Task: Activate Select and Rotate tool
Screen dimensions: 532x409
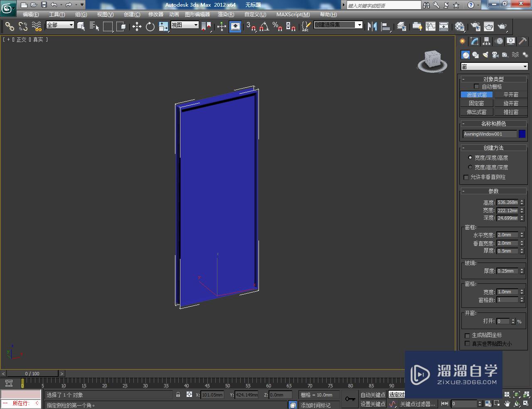Action: 150,27
